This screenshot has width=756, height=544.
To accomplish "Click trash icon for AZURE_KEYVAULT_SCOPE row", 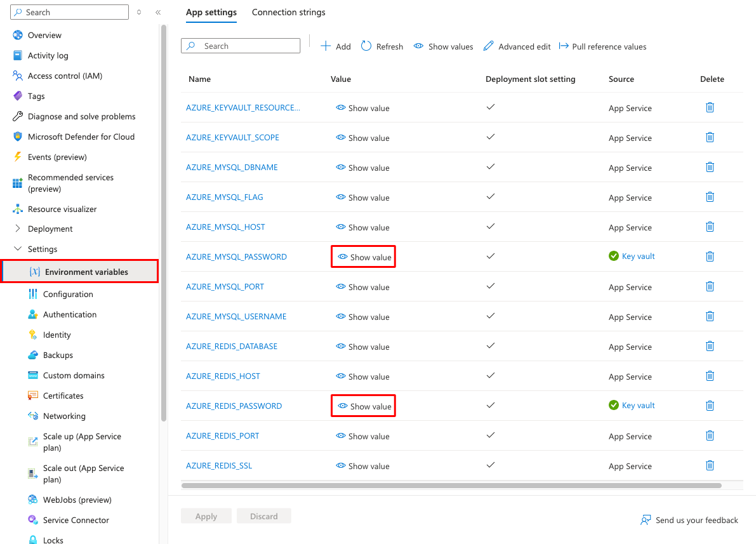I will tap(710, 138).
